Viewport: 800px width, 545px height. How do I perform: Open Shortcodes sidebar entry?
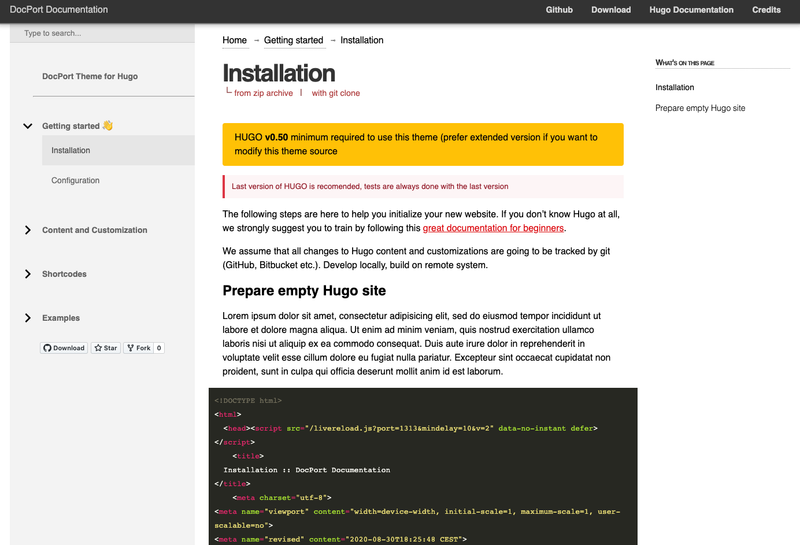click(64, 274)
